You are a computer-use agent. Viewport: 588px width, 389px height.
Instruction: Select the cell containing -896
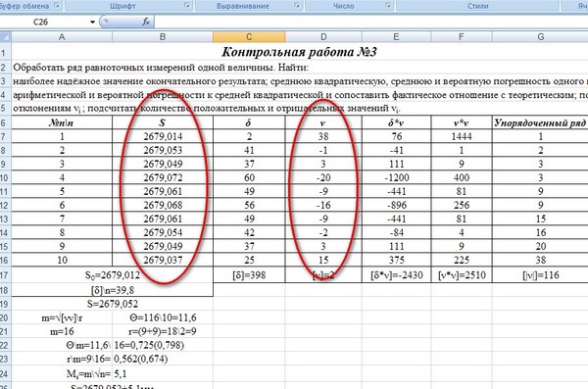396,205
